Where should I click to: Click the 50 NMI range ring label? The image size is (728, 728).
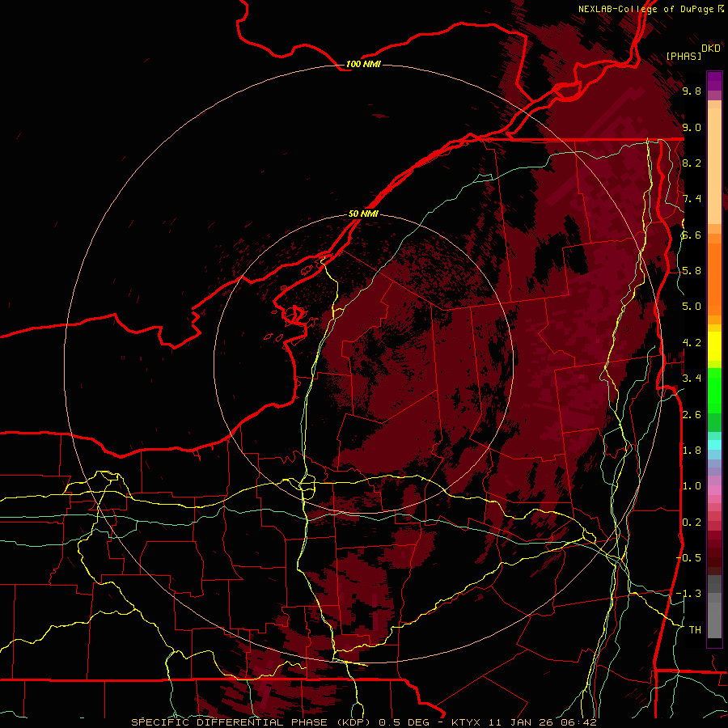pos(363,214)
